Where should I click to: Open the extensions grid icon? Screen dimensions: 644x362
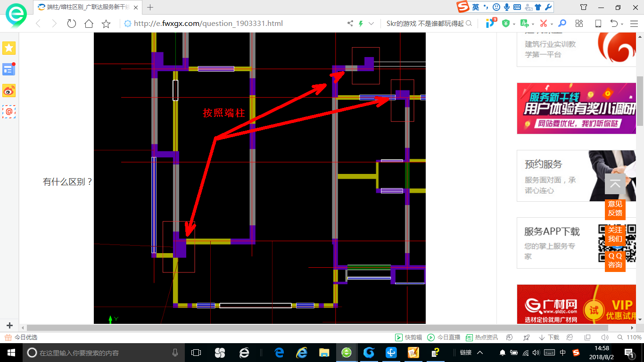click(x=579, y=24)
